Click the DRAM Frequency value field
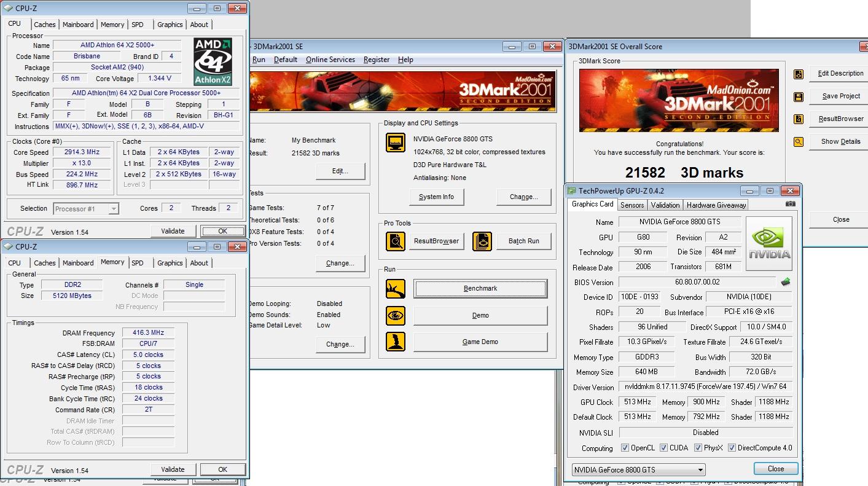Screen dimensions: 868x486 coord(148,332)
